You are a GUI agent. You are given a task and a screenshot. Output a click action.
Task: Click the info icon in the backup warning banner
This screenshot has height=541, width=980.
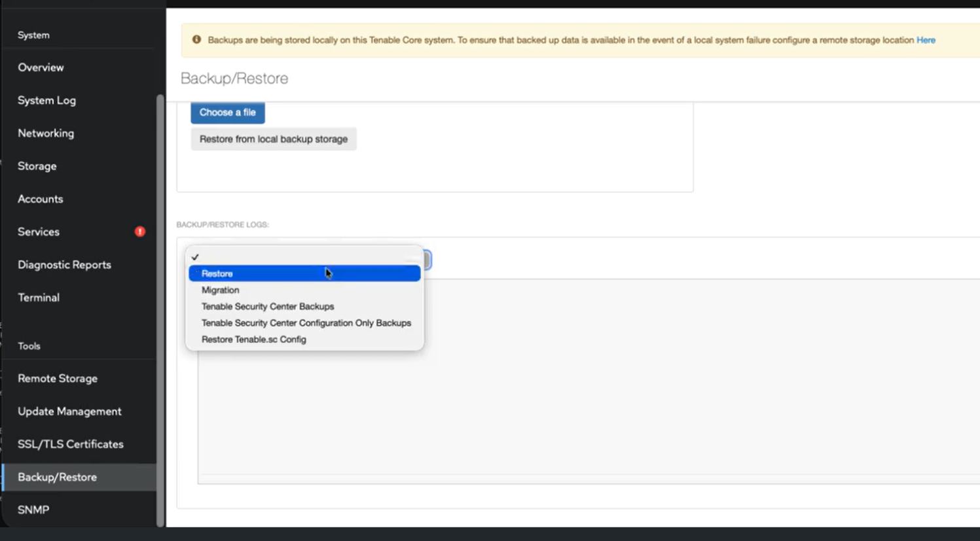tap(196, 40)
